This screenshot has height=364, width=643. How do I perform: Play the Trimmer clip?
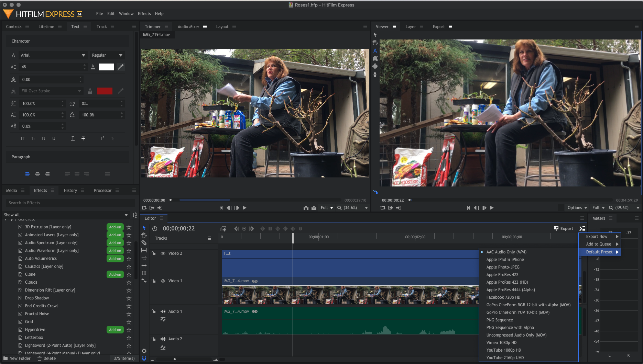244,208
